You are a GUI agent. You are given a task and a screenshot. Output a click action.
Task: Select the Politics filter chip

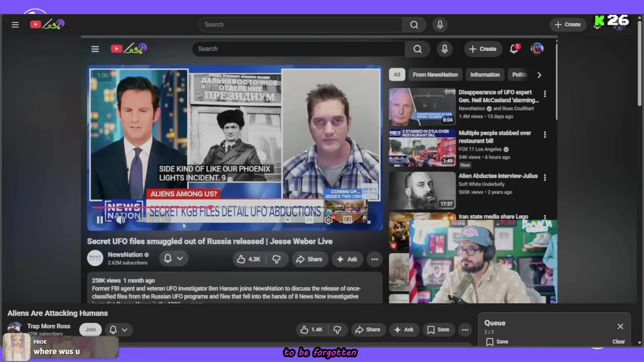(519, 74)
